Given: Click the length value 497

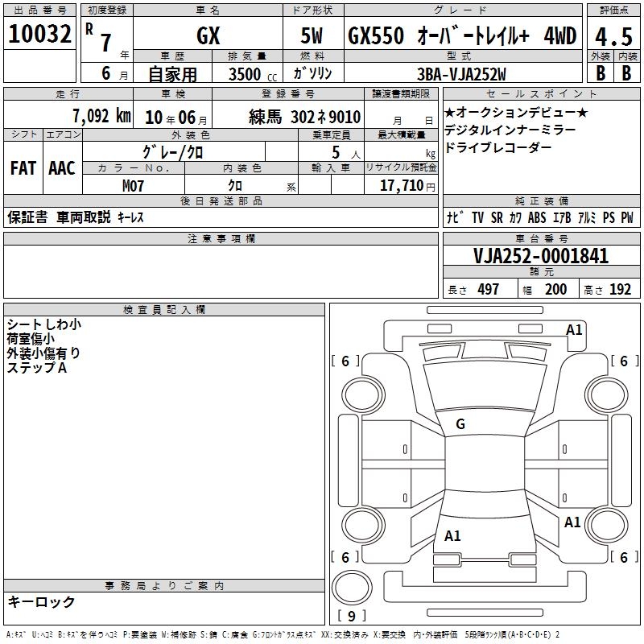Looking at the screenshot, I should (x=489, y=289).
